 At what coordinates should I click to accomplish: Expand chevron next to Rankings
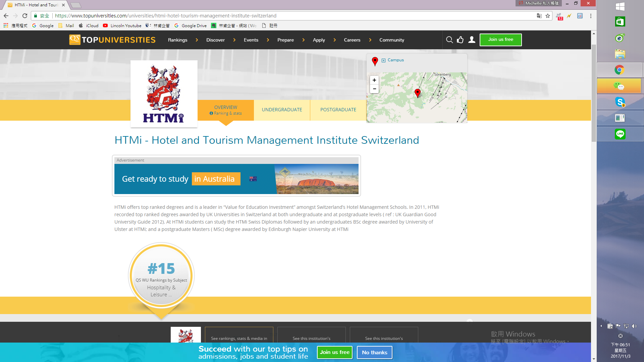(197, 40)
